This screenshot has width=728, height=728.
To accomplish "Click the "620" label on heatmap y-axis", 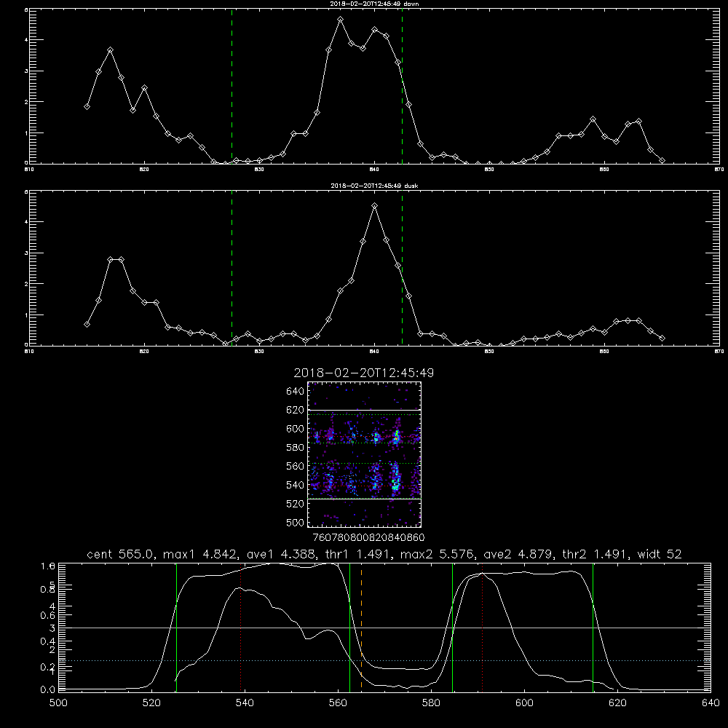I will tap(296, 410).
